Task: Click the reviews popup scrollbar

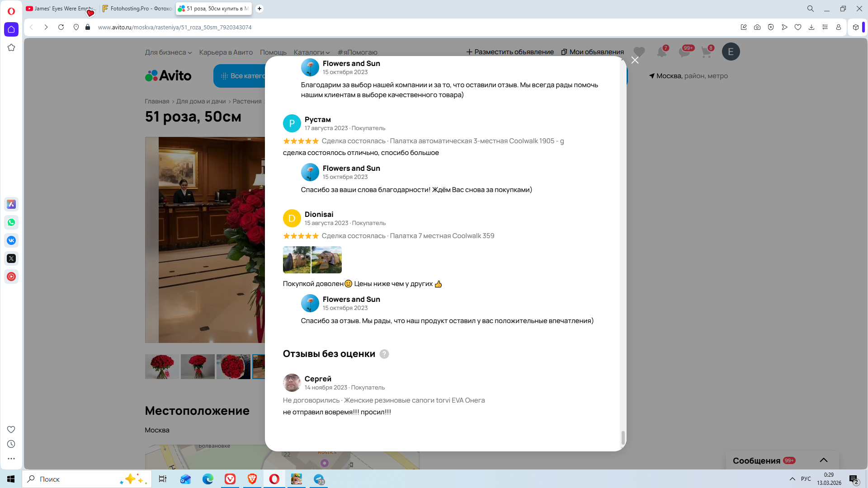Action: point(623,437)
